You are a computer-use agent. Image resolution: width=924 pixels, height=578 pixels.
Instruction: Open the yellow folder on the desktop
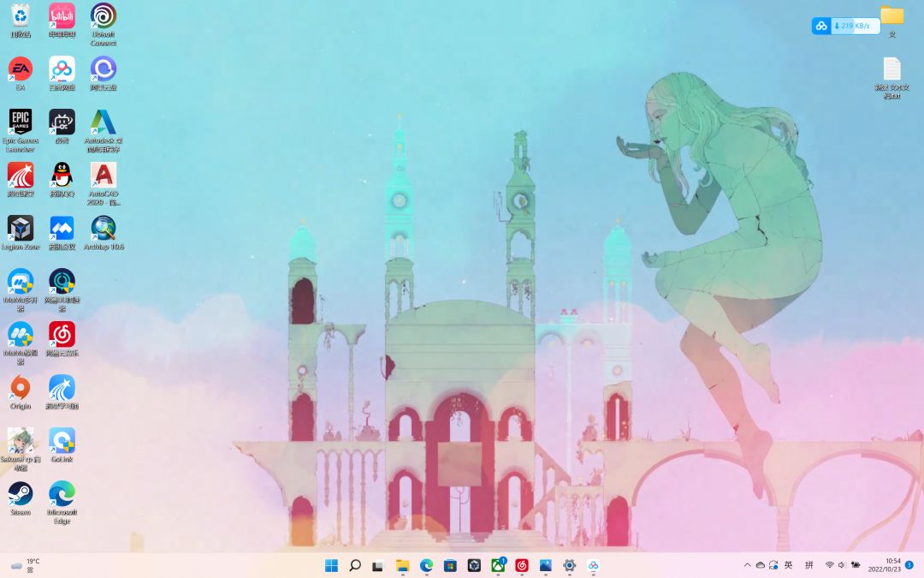click(892, 21)
